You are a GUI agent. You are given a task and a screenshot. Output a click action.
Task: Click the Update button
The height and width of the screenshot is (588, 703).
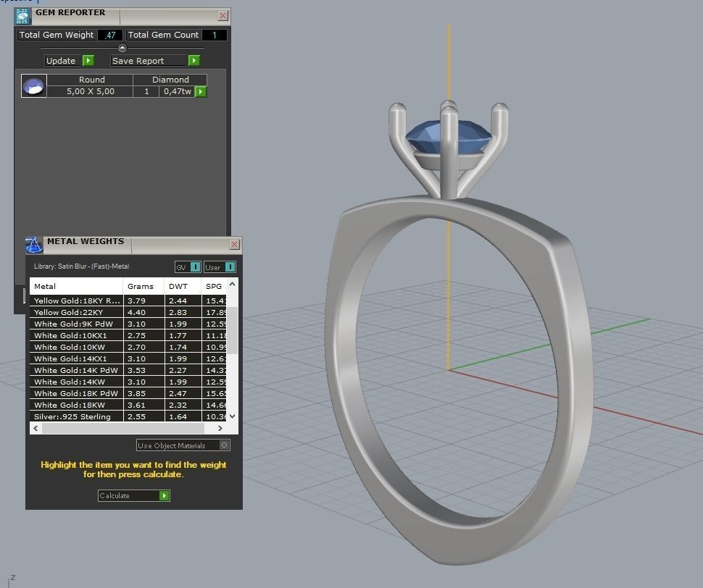click(x=70, y=60)
